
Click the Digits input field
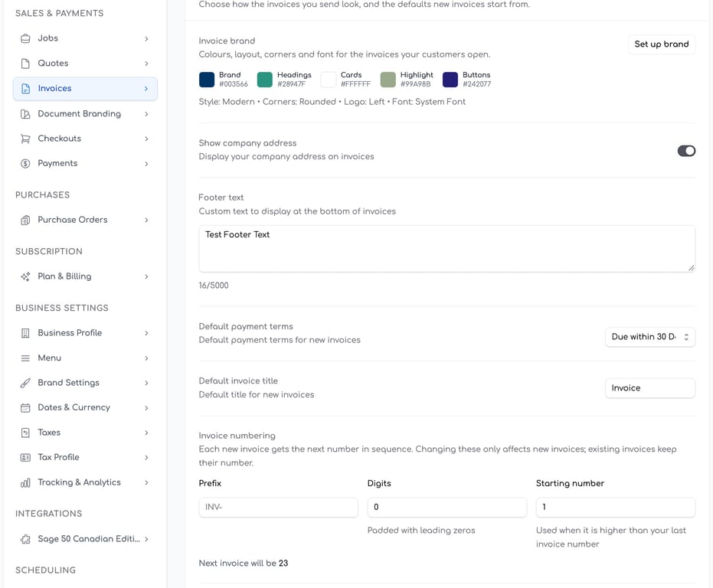pyautogui.click(x=447, y=507)
